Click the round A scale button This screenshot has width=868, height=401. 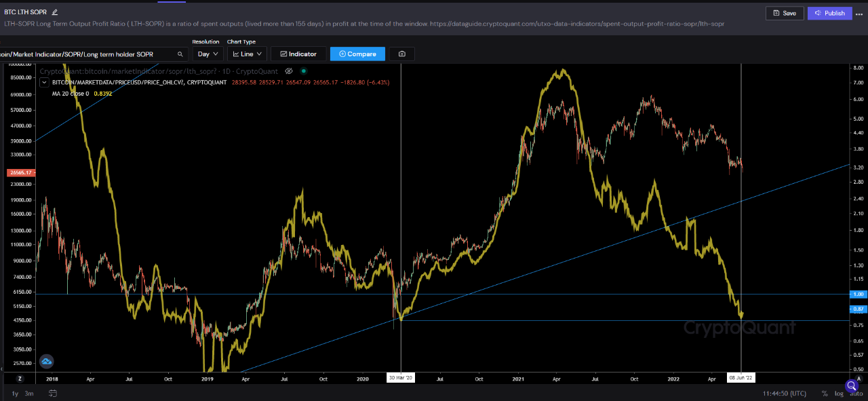tap(859, 378)
